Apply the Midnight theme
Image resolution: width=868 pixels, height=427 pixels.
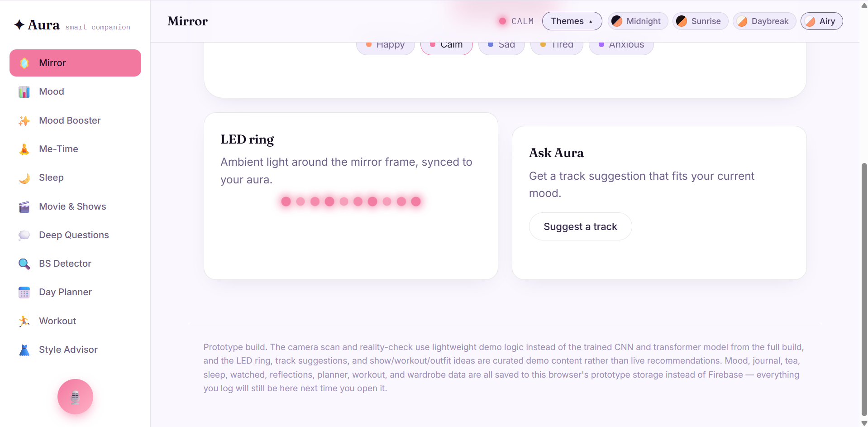[x=638, y=21]
